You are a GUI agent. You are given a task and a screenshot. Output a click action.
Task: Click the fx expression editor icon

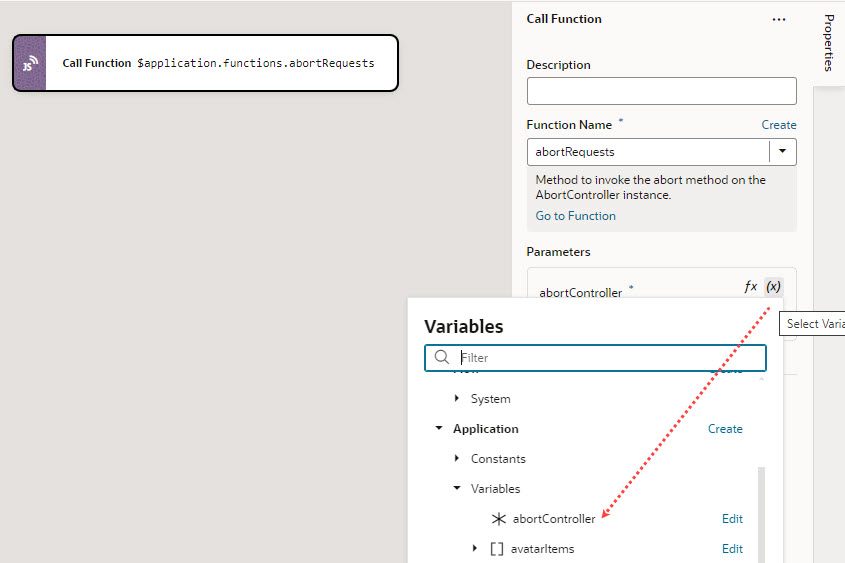pyautogui.click(x=750, y=287)
